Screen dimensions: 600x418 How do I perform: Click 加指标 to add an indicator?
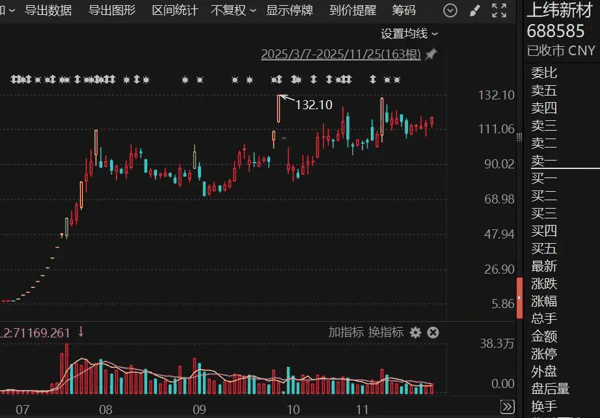point(345,332)
